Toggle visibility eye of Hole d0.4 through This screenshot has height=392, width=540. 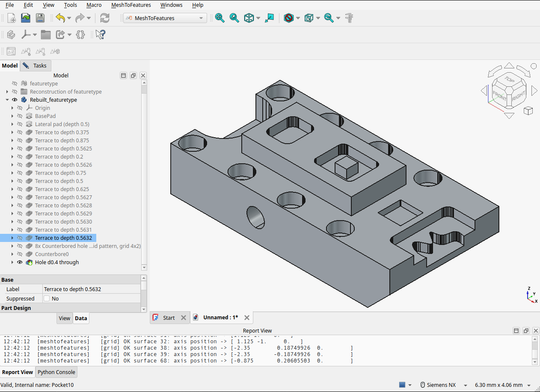click(x=20, y=262)
